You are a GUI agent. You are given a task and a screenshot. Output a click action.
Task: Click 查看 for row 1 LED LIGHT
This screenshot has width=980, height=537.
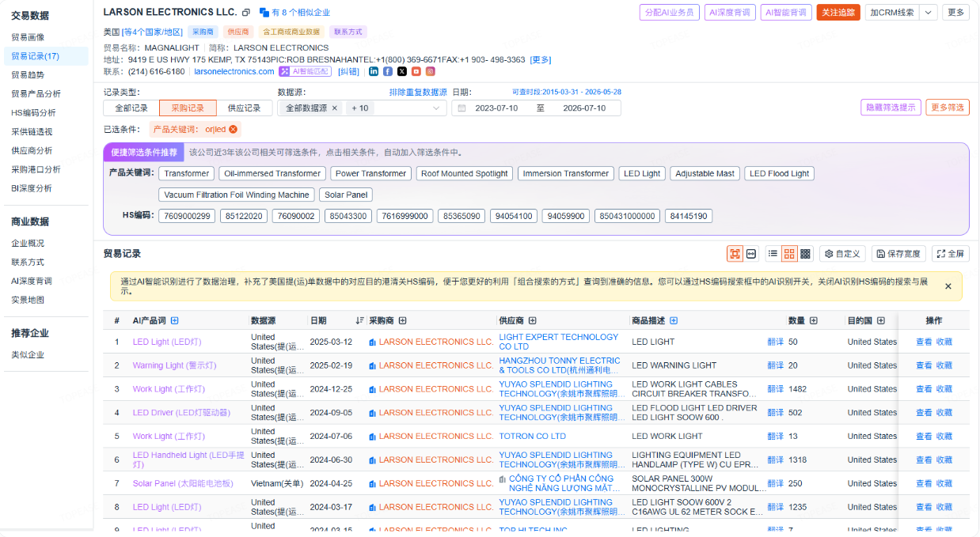(x=924, y=342)
